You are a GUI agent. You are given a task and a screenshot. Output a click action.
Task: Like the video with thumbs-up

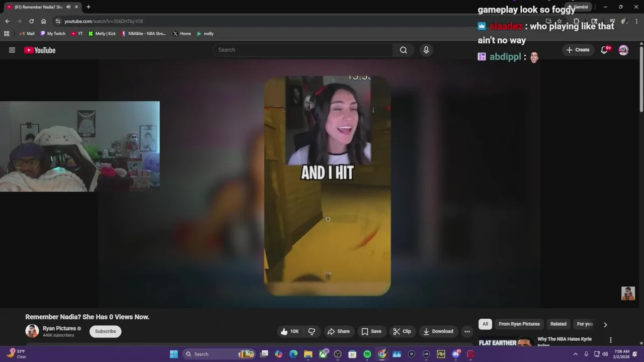point(290,331)
